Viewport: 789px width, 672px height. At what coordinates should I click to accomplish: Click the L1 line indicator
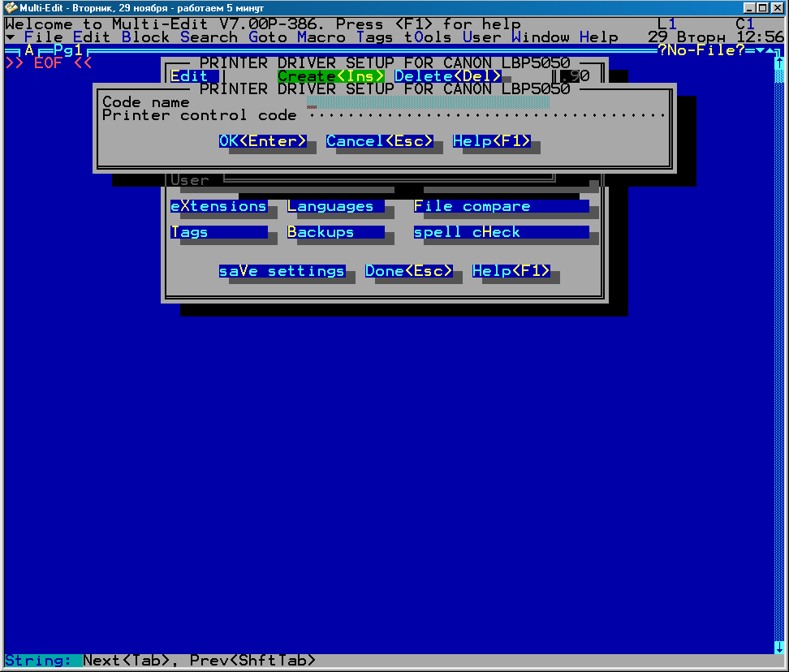coord(667,24)
